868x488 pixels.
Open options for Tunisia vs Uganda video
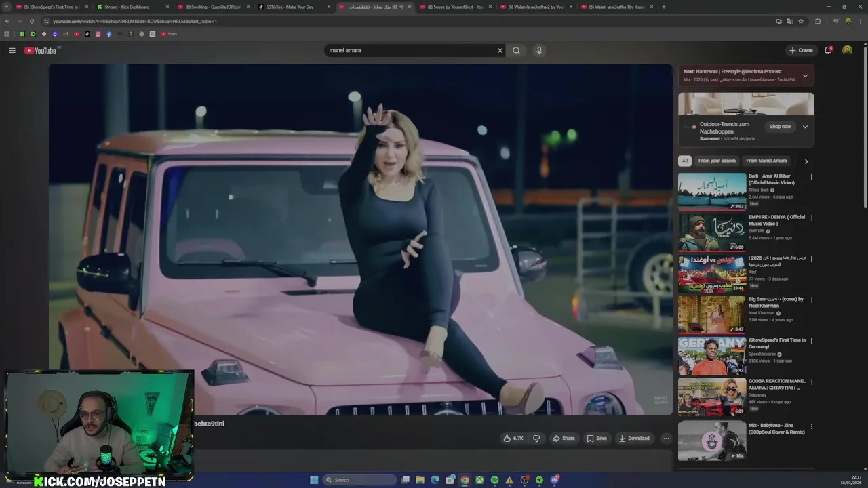pos(811,259)
